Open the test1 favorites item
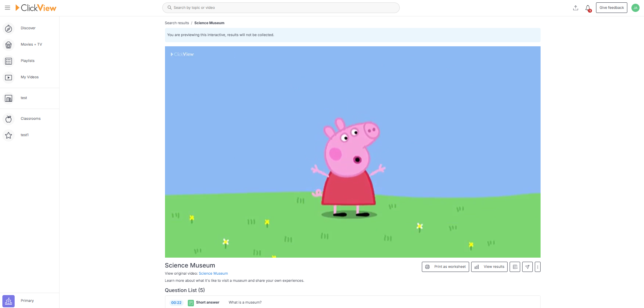The image size is (644, 308). click(x=24, y=135)
